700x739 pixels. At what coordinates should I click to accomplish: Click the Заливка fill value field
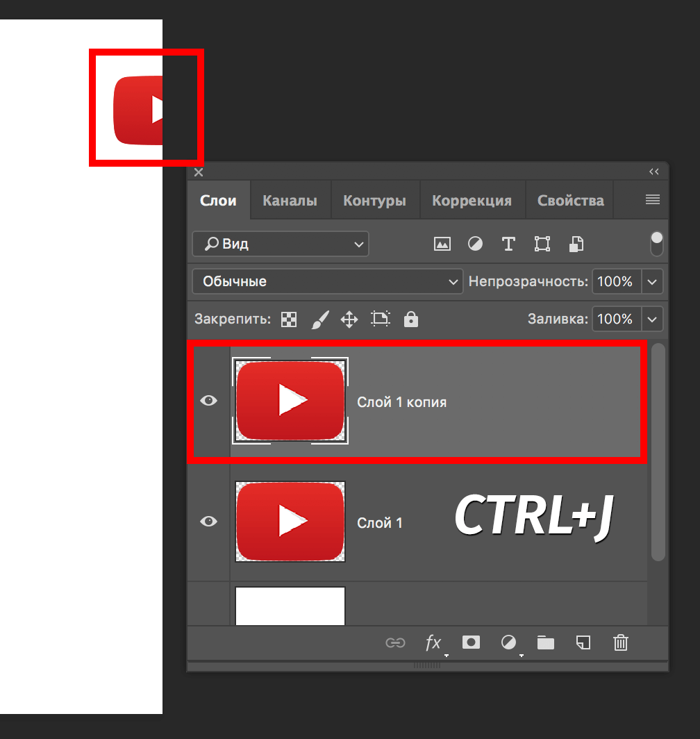[x=615, y=319]
